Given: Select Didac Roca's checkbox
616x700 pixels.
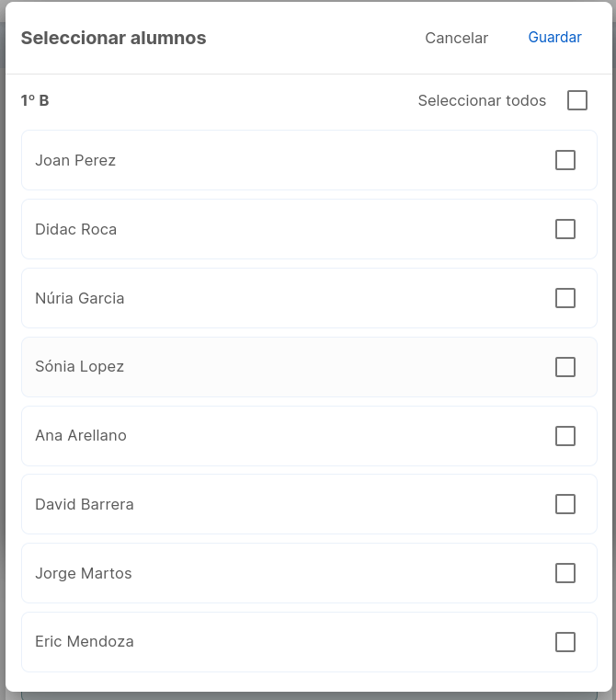Looking at the screenshot, I should click(565, 229).
